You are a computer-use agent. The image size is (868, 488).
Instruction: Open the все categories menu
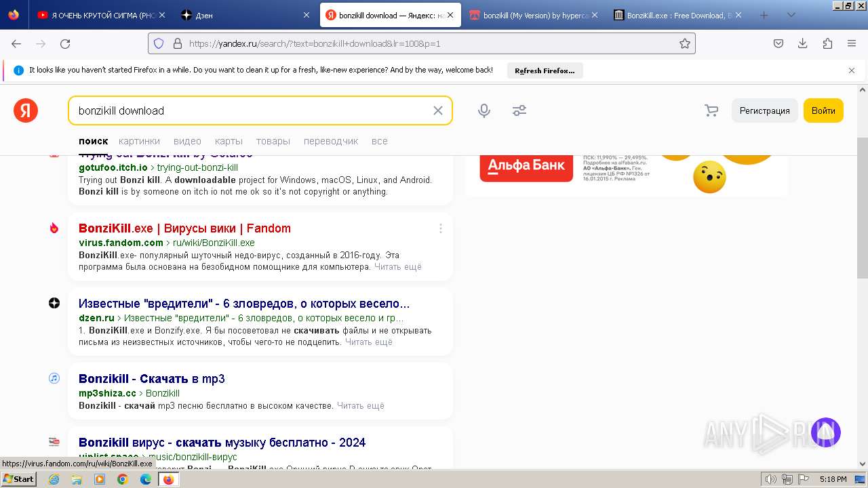coord(380,141)
